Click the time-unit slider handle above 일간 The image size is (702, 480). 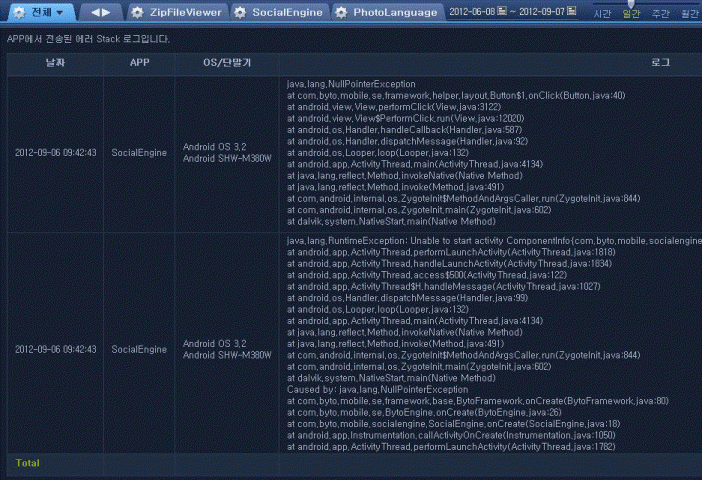click(x=631, y=4)
